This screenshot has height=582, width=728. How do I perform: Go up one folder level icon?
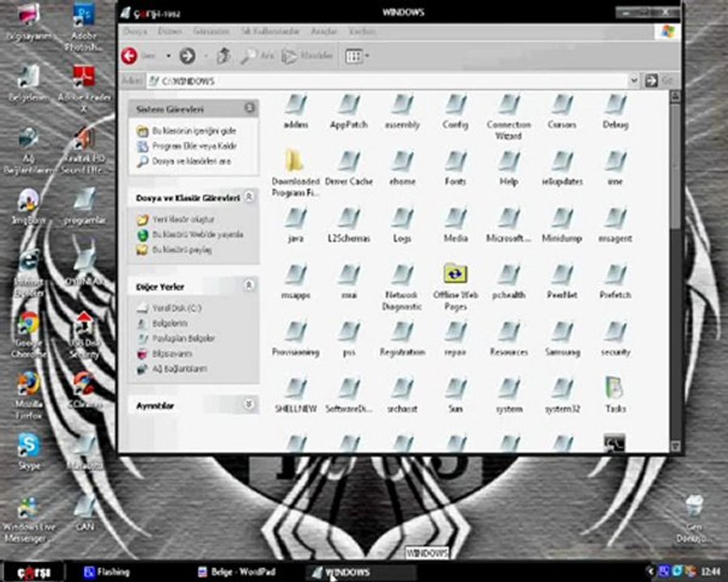(223, 56)
